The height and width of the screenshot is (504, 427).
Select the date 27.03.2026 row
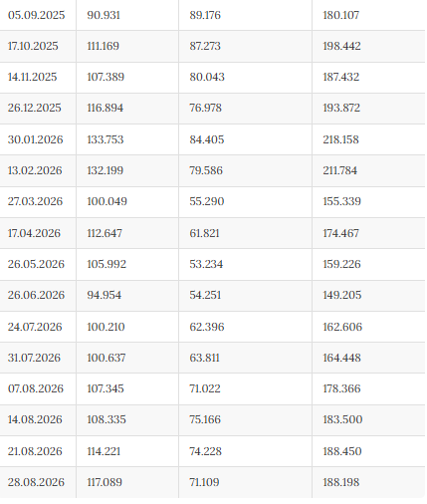point(212,202)
